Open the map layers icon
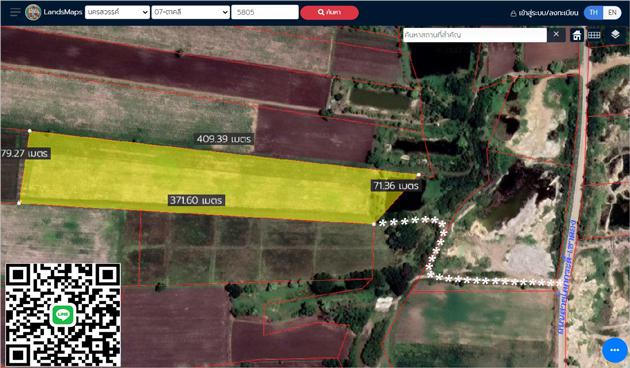630x368 pixels. (x=615, y=35)
